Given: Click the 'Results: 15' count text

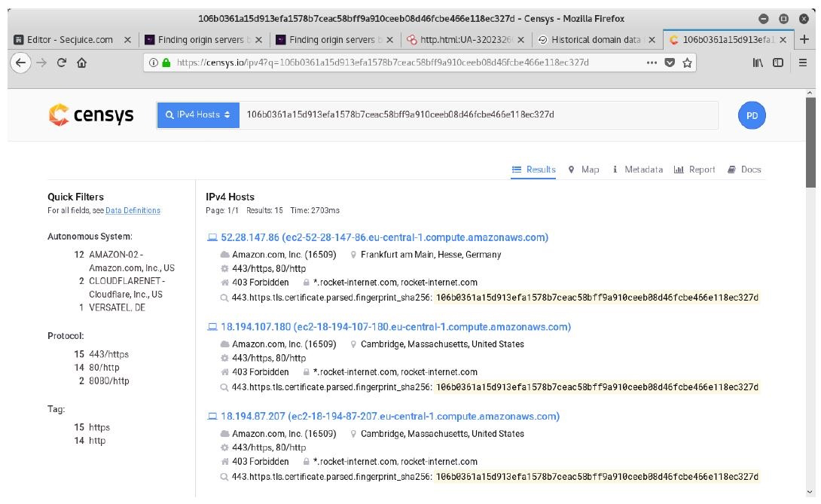Looking at the screenshot, I should click(x=264, y=211).
